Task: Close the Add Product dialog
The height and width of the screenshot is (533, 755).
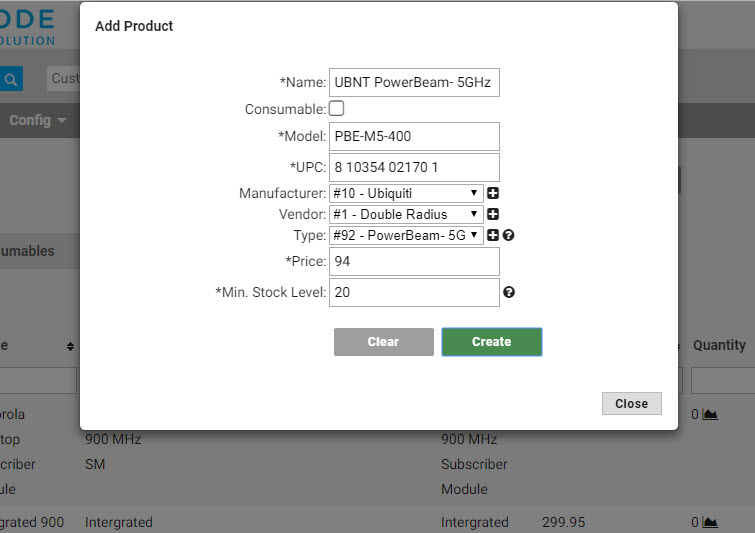Action: pyautogui.click(x=631, y=403)
